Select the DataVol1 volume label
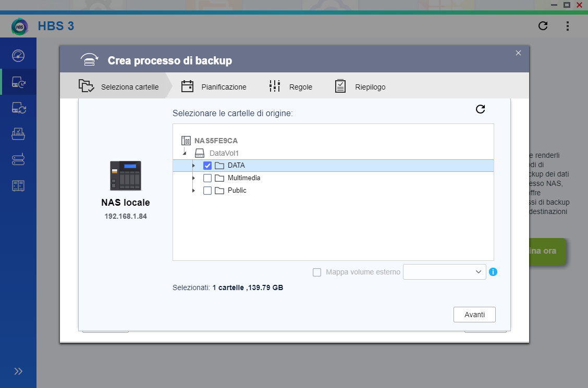 tap(224, 153)
